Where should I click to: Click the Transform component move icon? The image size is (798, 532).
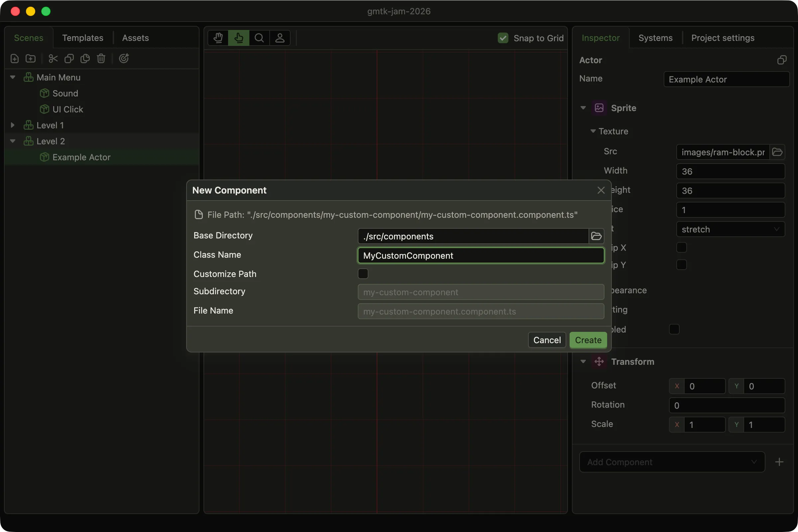pos(599,362)
